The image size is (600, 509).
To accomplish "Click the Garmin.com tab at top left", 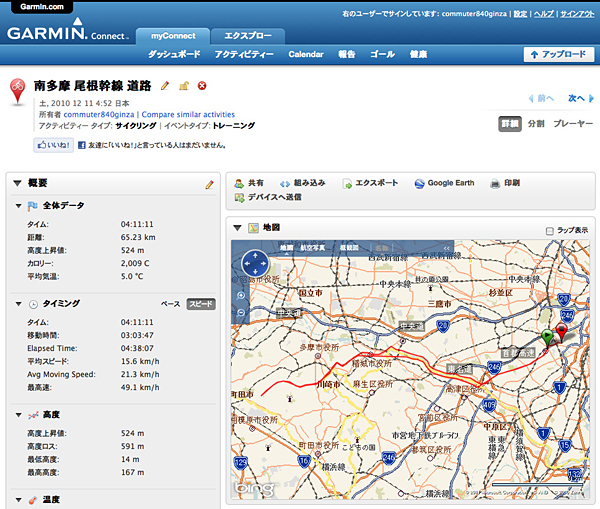I will click(x=42, y=7).
